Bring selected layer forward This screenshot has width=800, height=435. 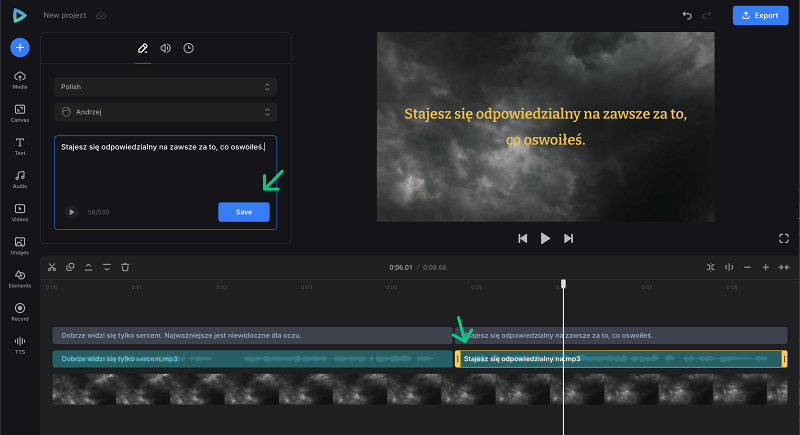click(88, 267)
